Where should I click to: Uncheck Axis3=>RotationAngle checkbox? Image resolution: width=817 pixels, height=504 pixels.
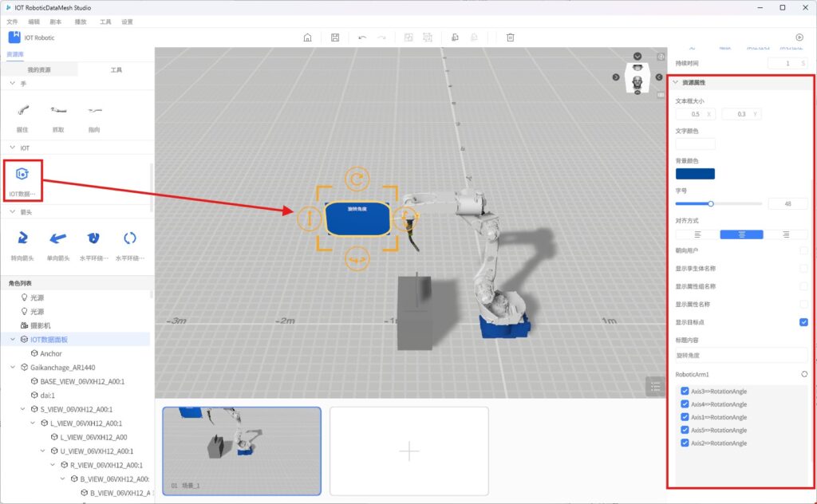[685, 391]
